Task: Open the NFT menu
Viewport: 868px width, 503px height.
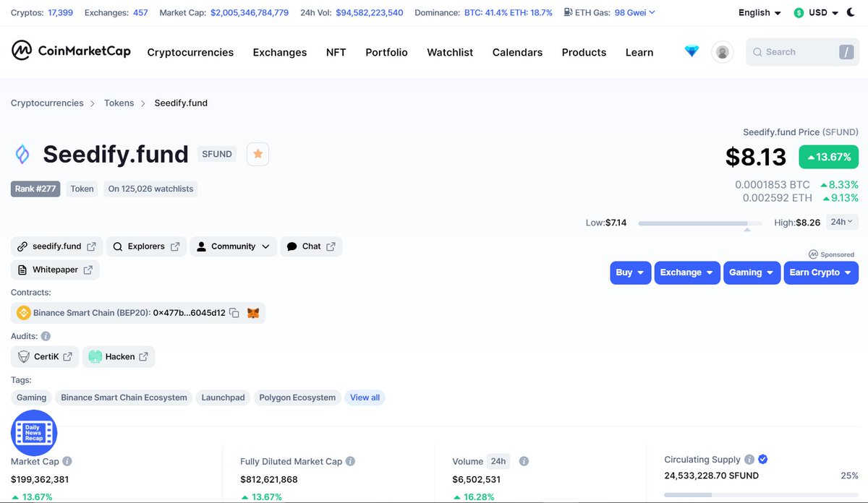Action: (x=336, y=52)
